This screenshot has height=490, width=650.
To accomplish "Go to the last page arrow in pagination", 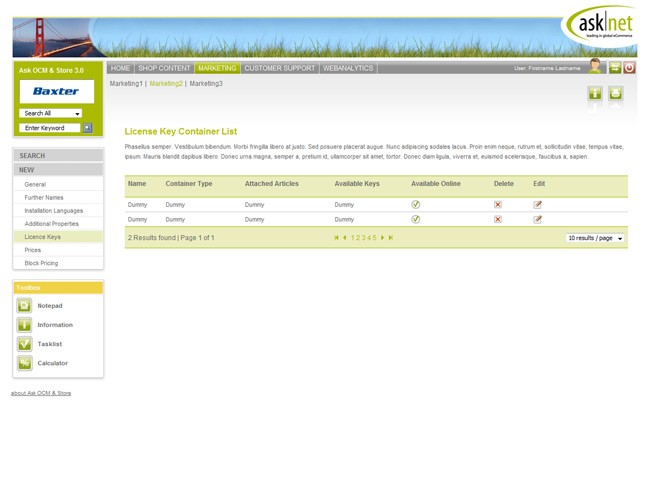I will pos(391,238).
